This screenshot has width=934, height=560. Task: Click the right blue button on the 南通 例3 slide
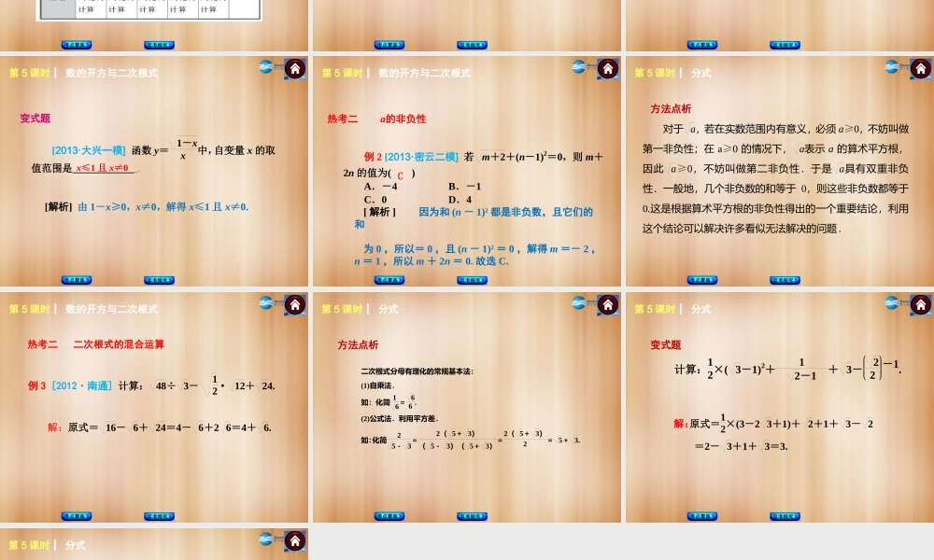click(x=159, y=516)
